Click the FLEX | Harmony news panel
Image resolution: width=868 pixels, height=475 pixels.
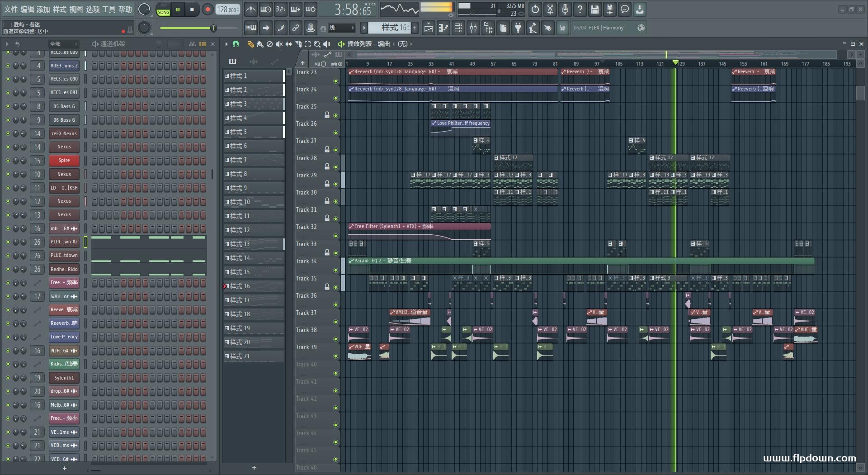[609, 28]
